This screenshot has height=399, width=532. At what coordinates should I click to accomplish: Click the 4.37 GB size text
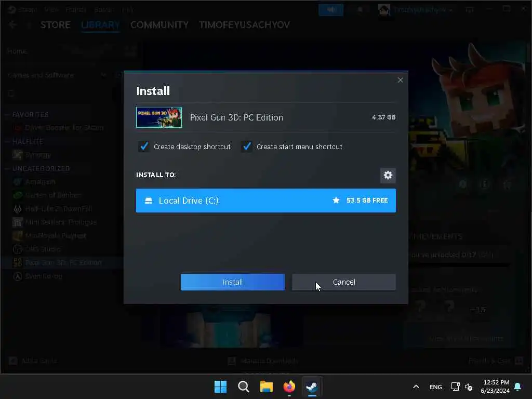tap(383, 117)
